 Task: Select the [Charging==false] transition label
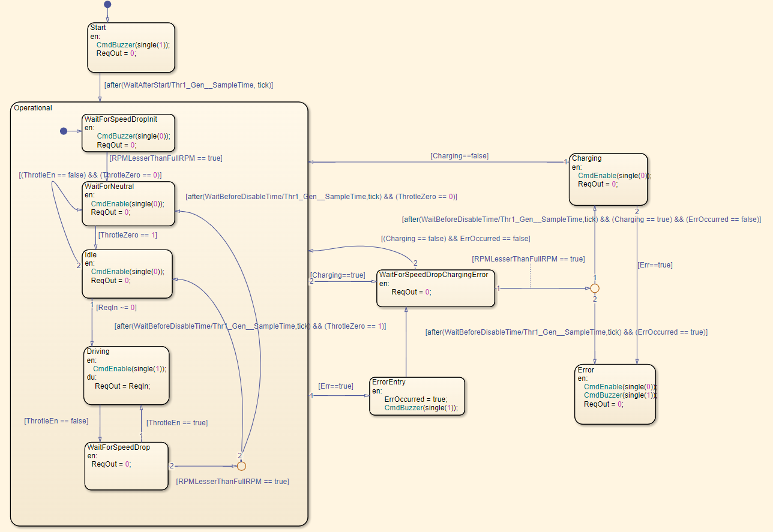pos(460,156)
